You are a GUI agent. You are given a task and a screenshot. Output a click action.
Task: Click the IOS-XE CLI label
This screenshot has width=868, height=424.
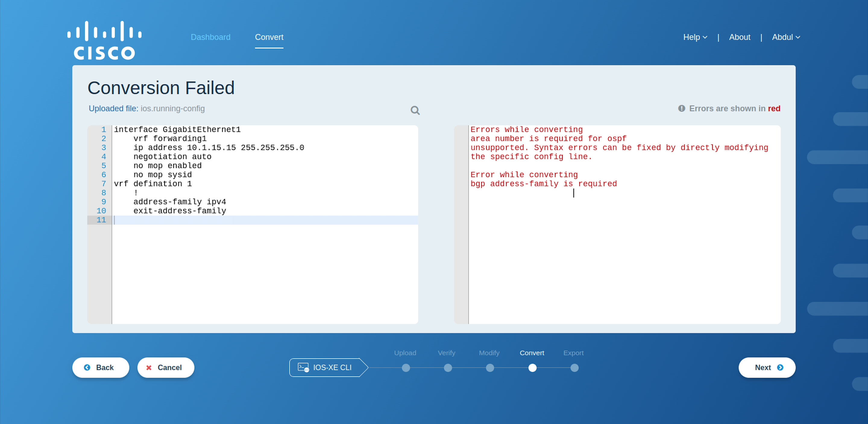(x=332, y=367)
